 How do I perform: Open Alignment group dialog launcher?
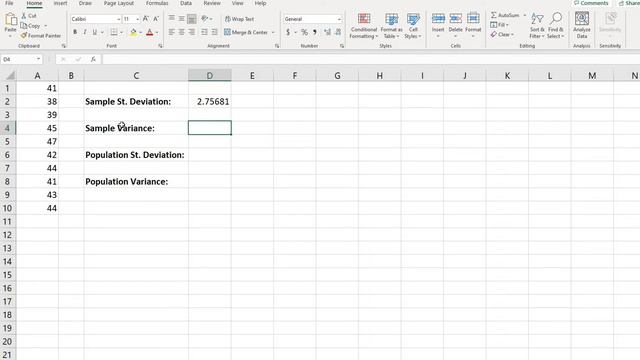pyautogui.click(x=277, y=46)
